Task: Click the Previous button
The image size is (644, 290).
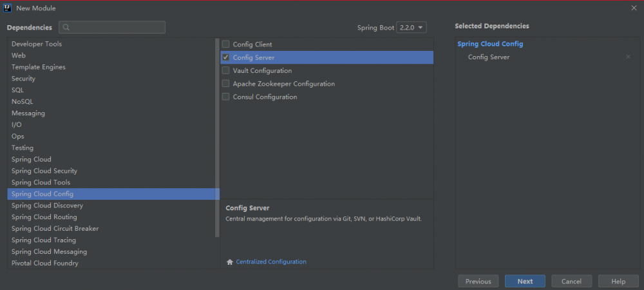Action: (x=478, y=282)
